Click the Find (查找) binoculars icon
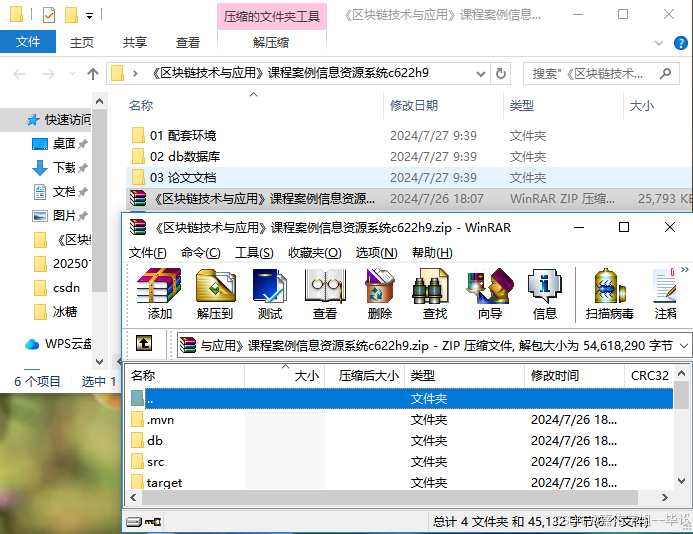The height and width of the screenshot is (534, 693). pyautogui.click(x=434, y=294)
